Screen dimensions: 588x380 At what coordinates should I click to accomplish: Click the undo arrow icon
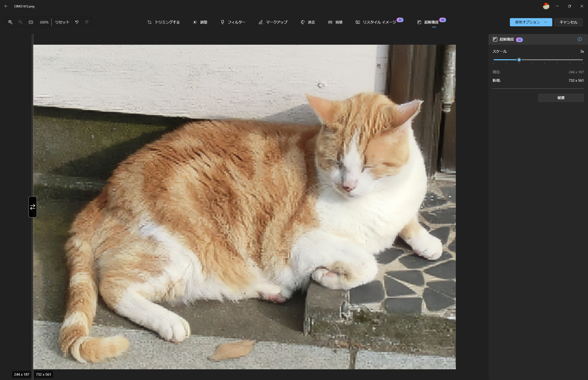pos(77,22)
